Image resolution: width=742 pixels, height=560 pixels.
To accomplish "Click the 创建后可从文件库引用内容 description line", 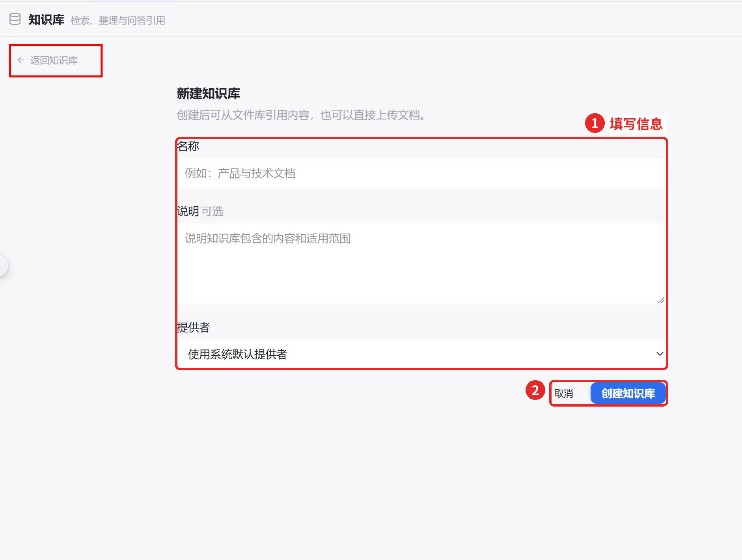I will [x=302, y=115].
